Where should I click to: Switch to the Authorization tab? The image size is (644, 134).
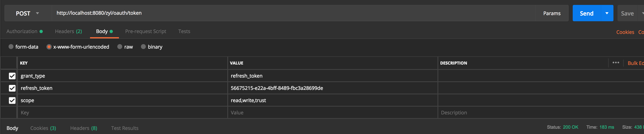22,31
